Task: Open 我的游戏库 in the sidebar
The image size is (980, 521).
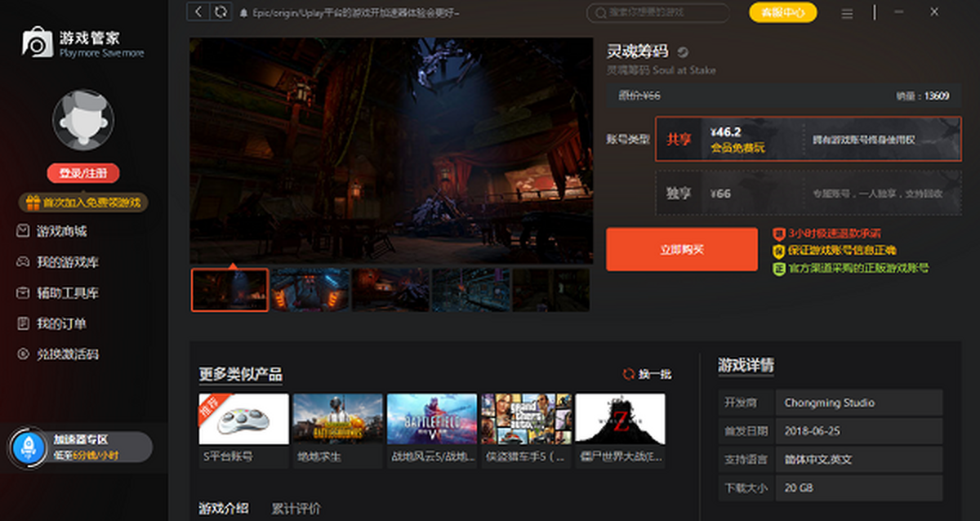Action: coord(67,262)
